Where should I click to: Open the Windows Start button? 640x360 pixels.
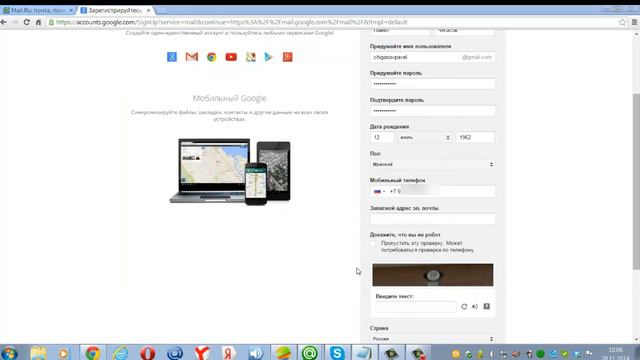click(x=9, y=353)
